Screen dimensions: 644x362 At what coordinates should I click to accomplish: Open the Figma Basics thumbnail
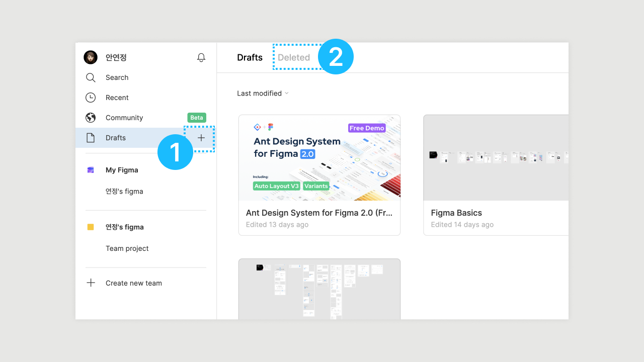496,158
